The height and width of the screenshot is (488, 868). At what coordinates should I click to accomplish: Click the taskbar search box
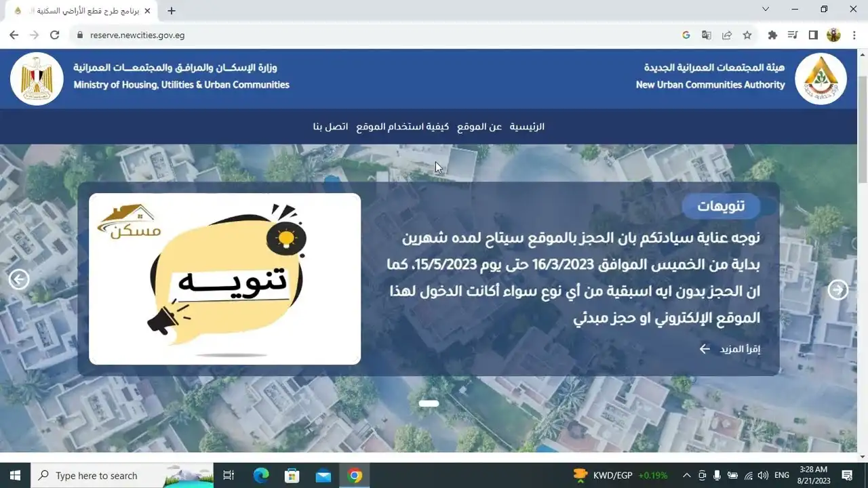(x=122, y=475)
